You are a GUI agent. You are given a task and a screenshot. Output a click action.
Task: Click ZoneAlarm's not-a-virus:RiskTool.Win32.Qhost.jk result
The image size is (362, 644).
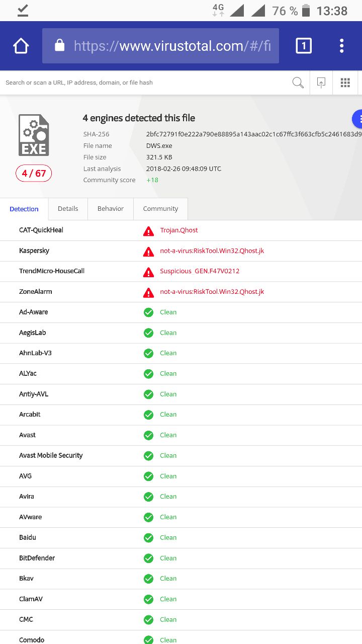(x=212, y=292)
